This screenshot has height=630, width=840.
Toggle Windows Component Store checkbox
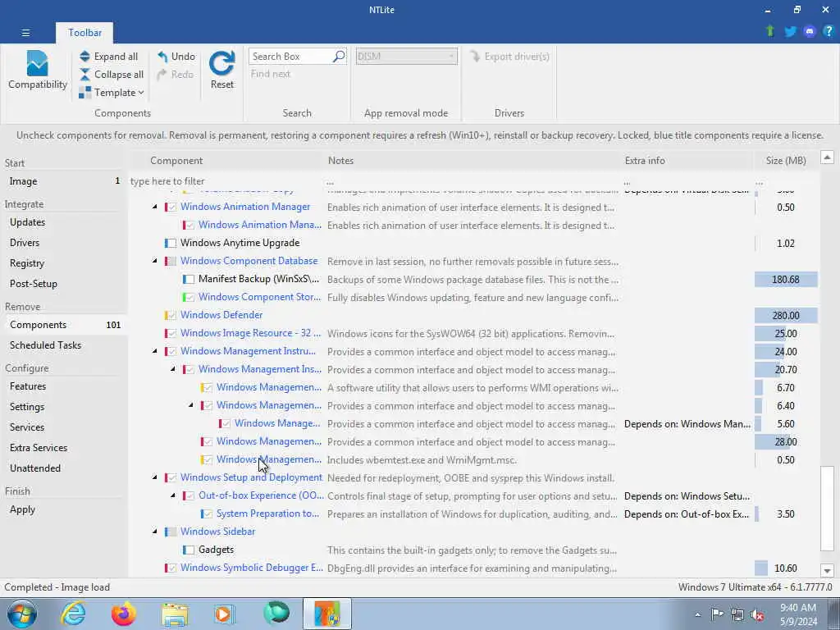point(189,297)
